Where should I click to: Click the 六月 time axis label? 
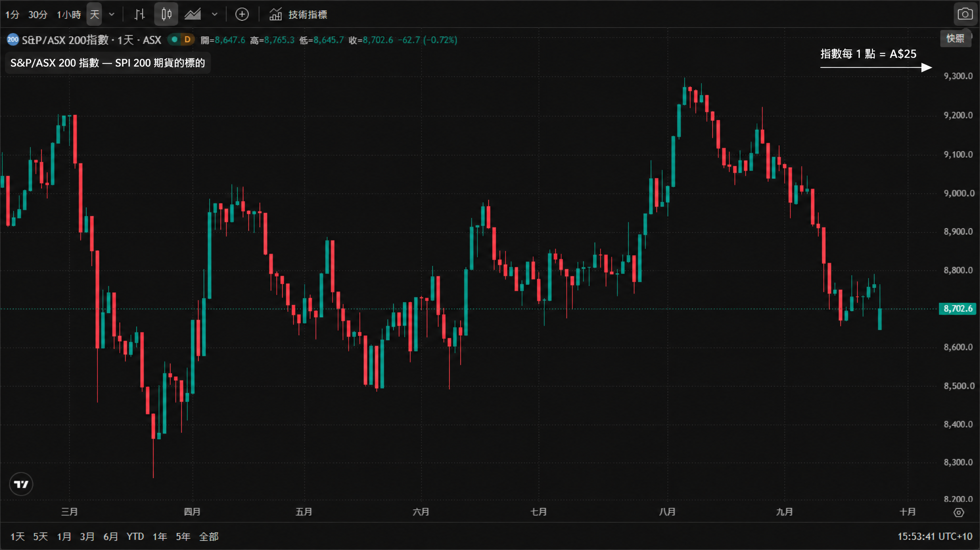(421, 512)
